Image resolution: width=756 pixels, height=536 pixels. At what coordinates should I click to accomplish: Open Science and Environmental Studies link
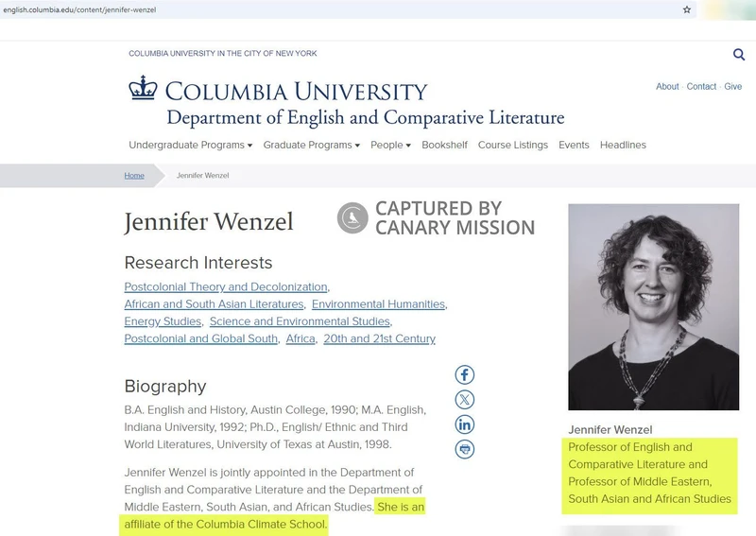coord(300,321)
